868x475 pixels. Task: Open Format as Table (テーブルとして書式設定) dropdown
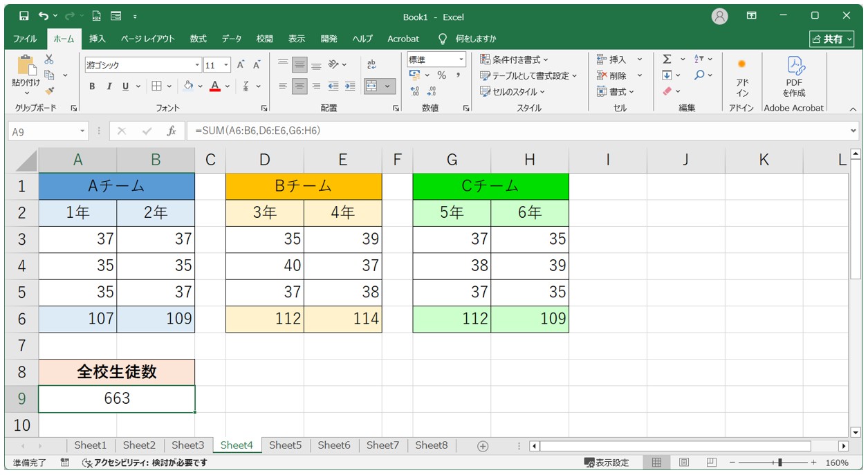528,75
